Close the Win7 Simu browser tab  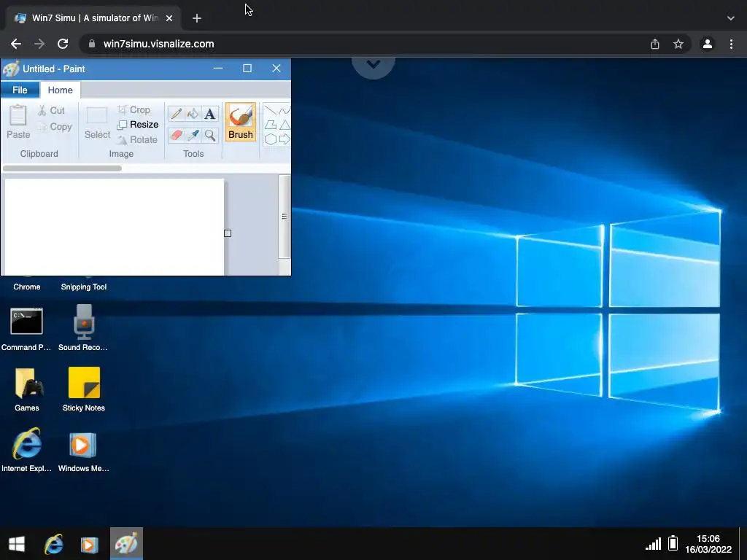tap(169, 18)
